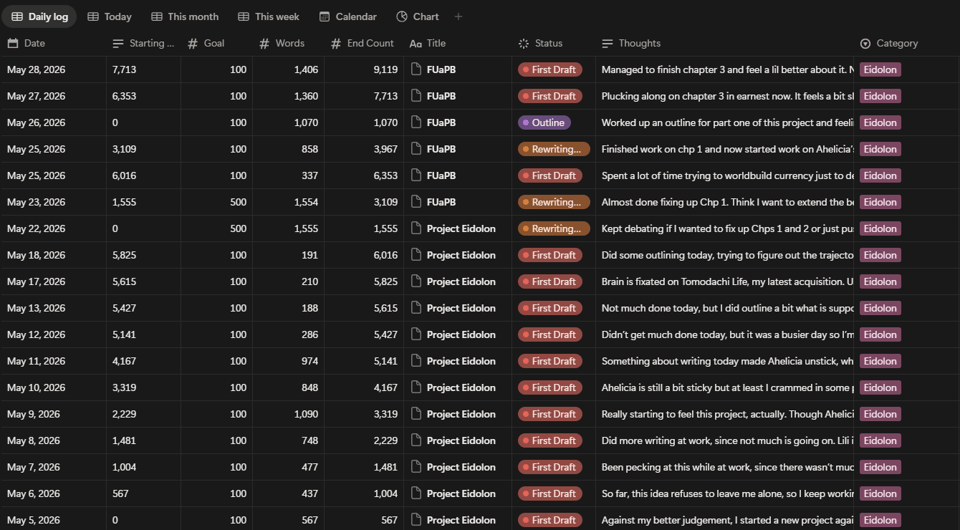This screenshot has width=960, height=530.
Task: Click the page icon for May 27 FUaPB
Action: coord(416,96)
